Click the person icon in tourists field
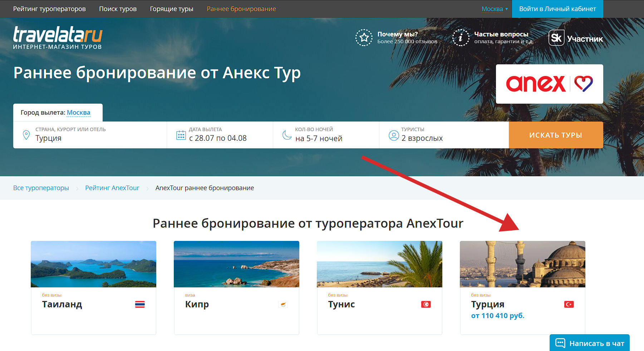 point(393,135)
